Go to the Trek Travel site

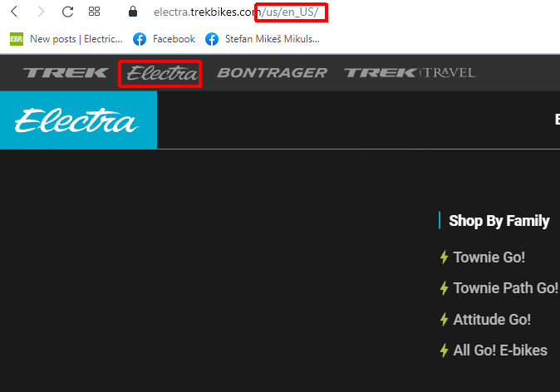coord(410,73)
